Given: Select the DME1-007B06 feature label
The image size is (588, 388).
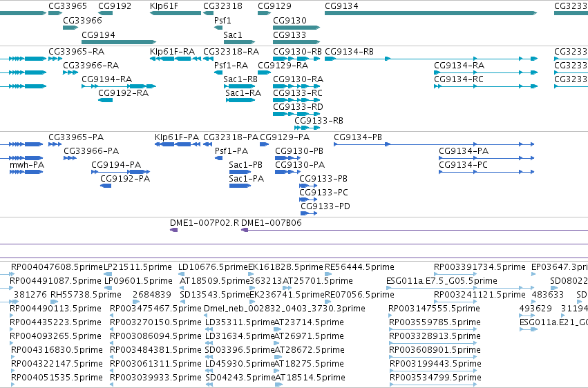Looking at the screenshot, I should (x=272, y=223).
